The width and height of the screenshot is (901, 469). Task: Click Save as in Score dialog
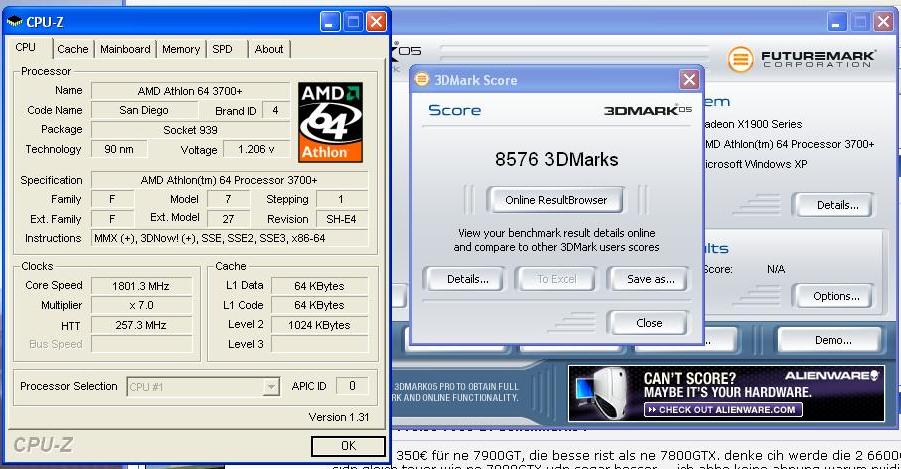[x=650, y=279]
